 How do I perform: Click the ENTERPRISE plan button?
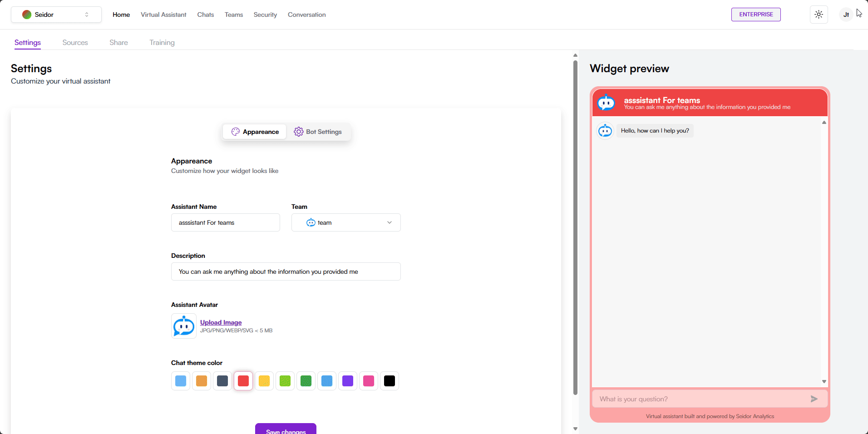pos(756,15)
